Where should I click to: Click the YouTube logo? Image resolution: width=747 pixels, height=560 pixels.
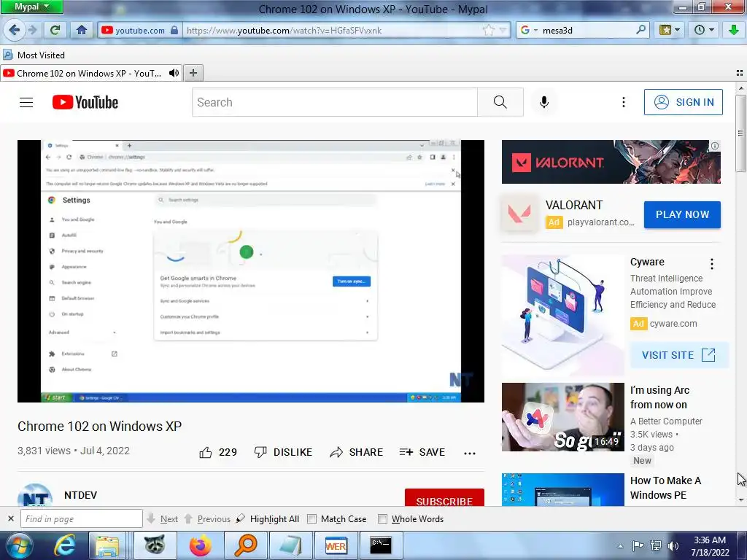click(85, 102)
